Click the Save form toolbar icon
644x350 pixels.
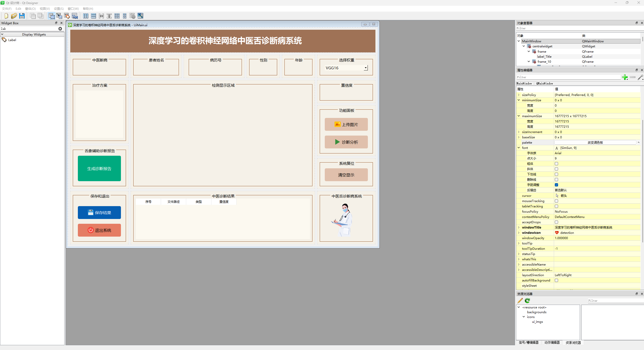(22, 16)
